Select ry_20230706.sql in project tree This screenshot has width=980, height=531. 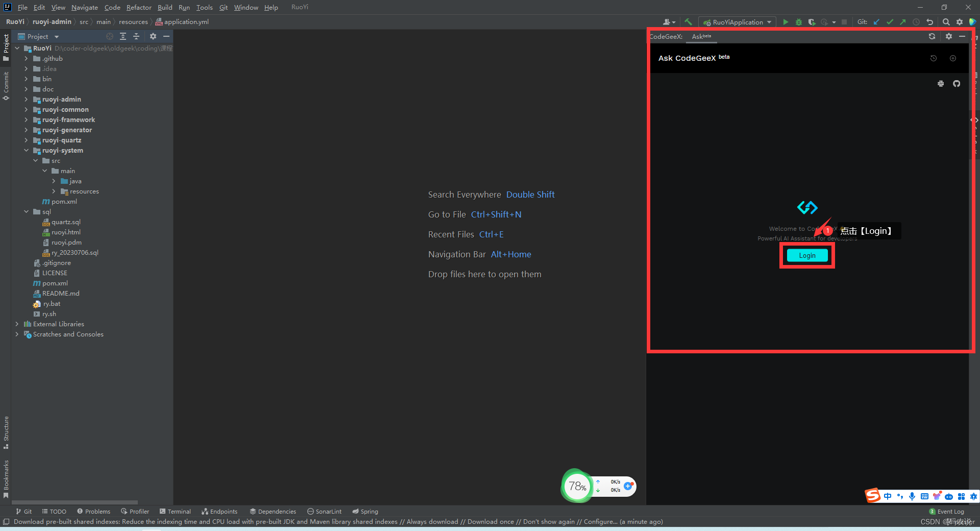(75, 252)
